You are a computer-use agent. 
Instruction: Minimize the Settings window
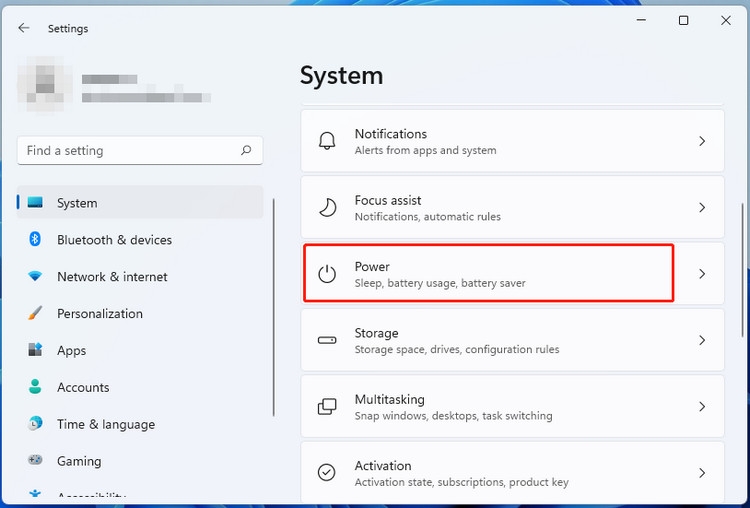point(641,20)
